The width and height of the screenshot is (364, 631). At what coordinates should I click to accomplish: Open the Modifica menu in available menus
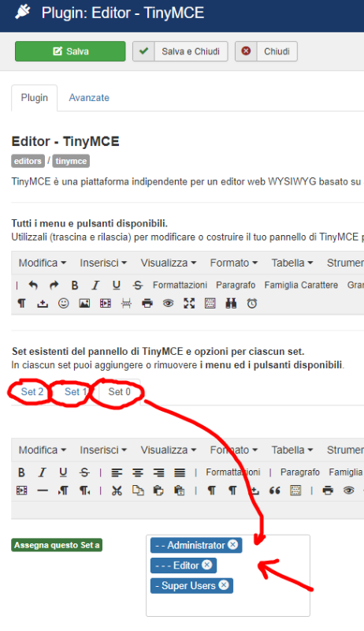pyautogui.click(x=43, y=263)
